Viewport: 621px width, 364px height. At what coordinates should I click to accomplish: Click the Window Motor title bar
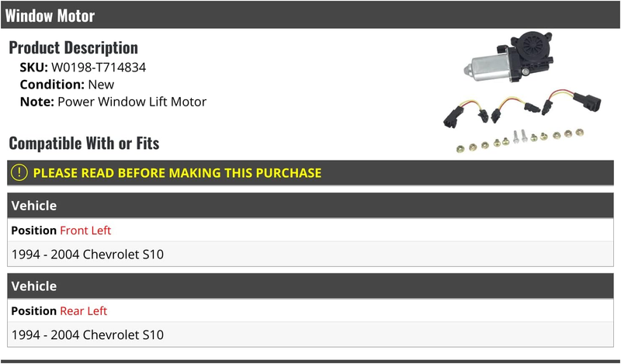point(310,15)
